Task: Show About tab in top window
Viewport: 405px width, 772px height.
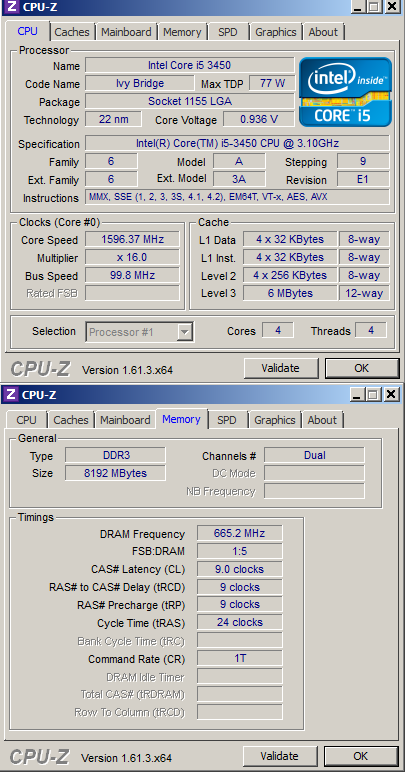Action: pyautogui.click(x=323, y=32)
